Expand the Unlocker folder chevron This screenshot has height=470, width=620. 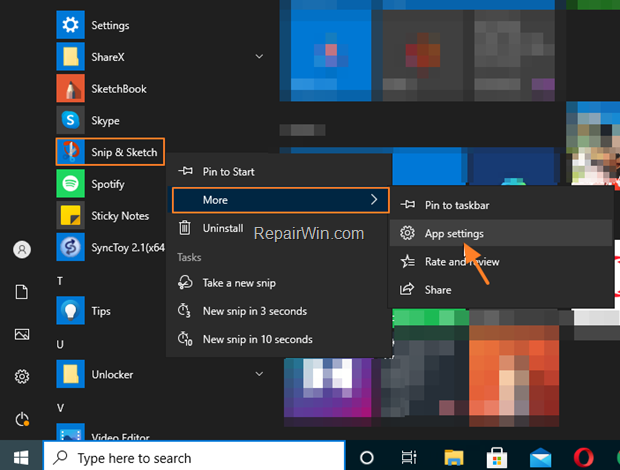pos(259,374)
